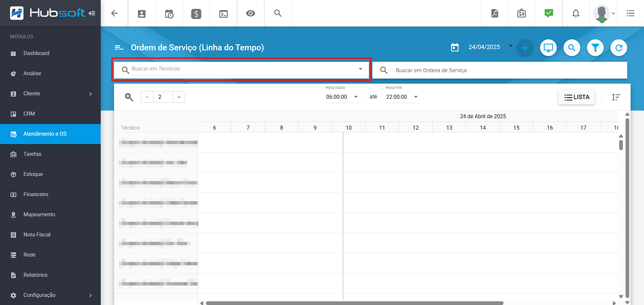Open the Relatórios module
Image resolution: width=644 pixels, height=305 pixels.
pyautogui.click(x=50, y=275)
